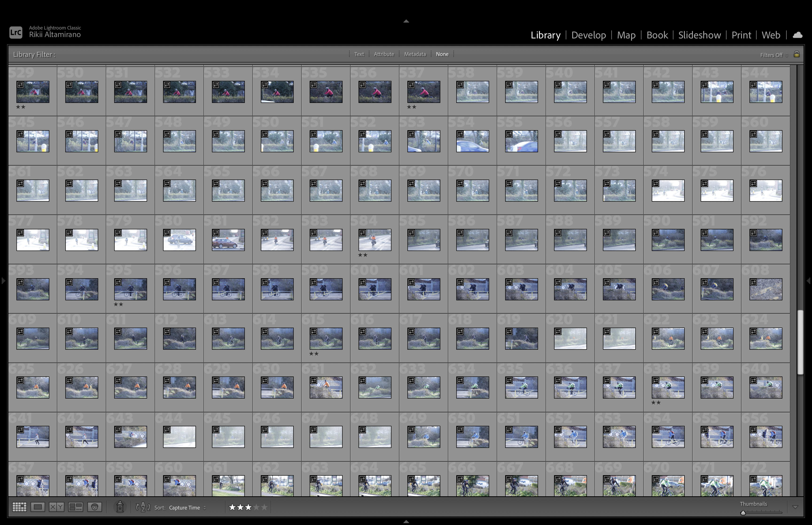Reverse the sort direction A-Z icon
The image size is (812, 525).
(x=143, y=507)
